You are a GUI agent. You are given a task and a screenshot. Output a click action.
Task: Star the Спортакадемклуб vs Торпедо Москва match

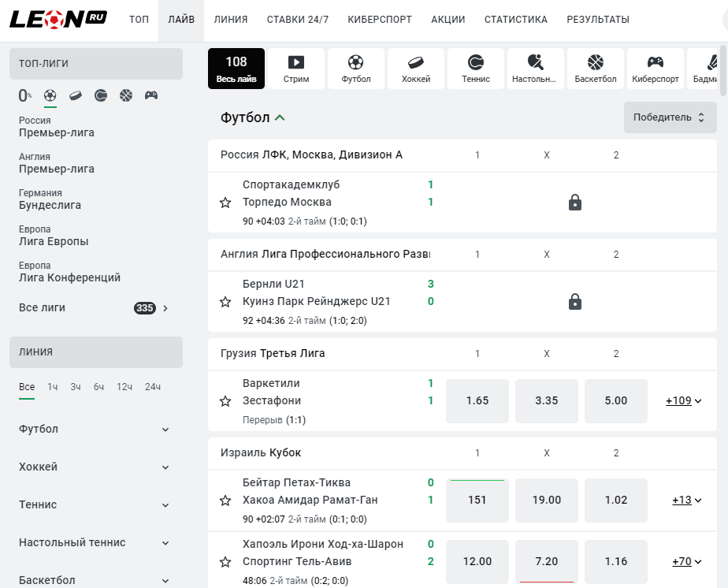point(225,203)
